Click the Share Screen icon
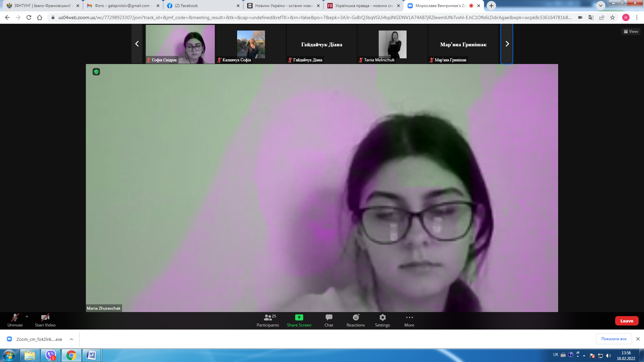644x362 pixels. point(299,317)
